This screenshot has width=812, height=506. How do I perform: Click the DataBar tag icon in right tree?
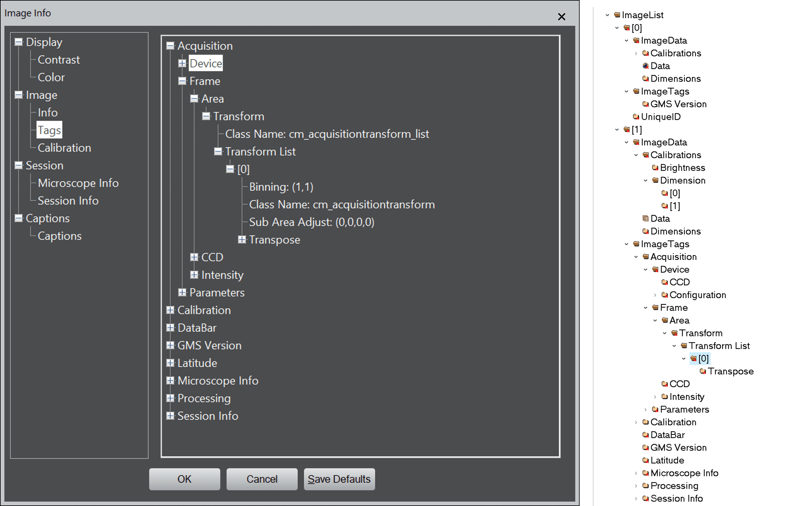[x=646, y=435]
